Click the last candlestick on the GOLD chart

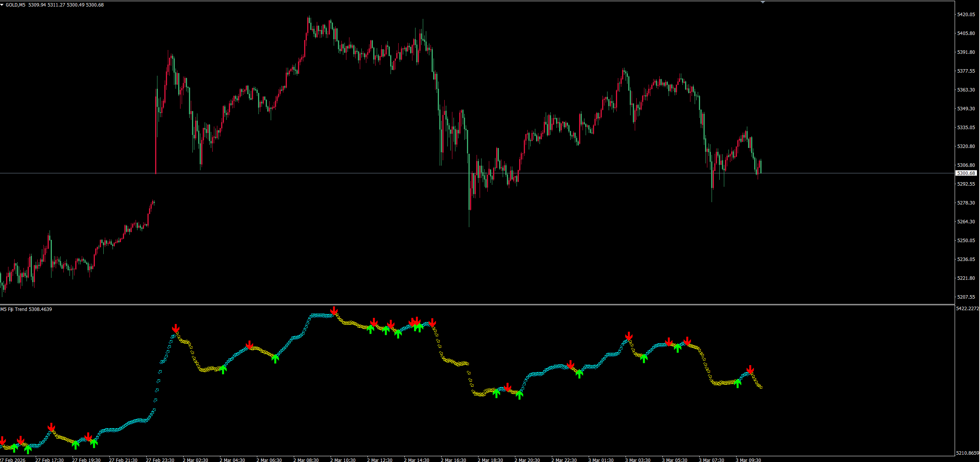(760, 166)
